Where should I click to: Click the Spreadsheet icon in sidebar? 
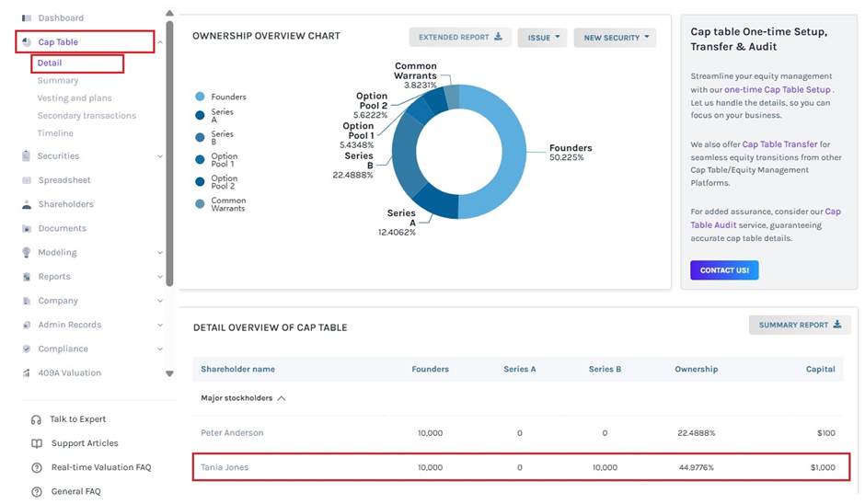click(27, 180)
